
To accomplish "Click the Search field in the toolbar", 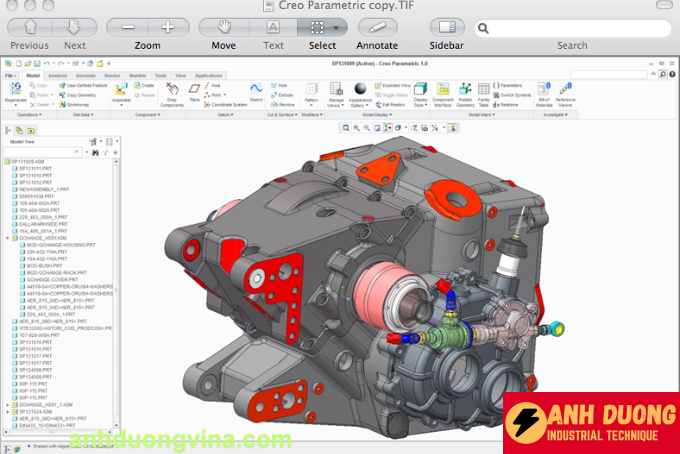I will click(572, 28).
